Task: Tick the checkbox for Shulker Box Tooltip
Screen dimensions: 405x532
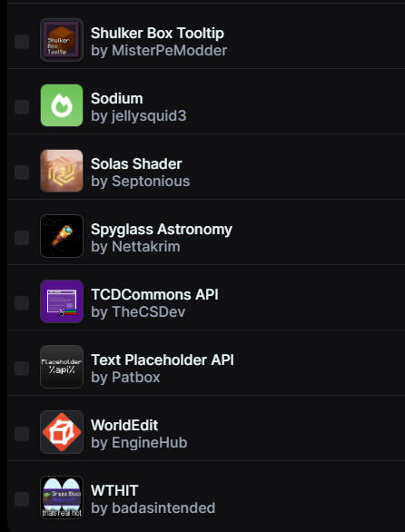Action: (x=22, y=42)
